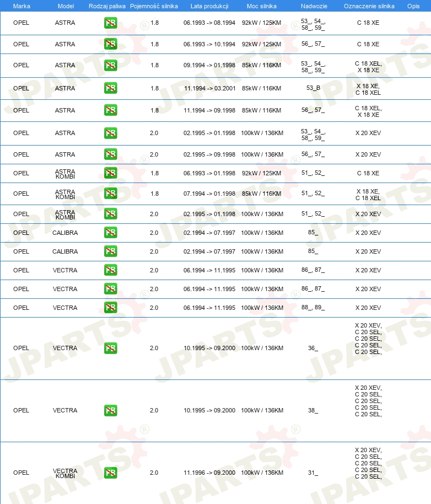Click the Rodzaj paliwa column header
The height and width of the screenshot is (504, 431).
click(x=107, y=6)
